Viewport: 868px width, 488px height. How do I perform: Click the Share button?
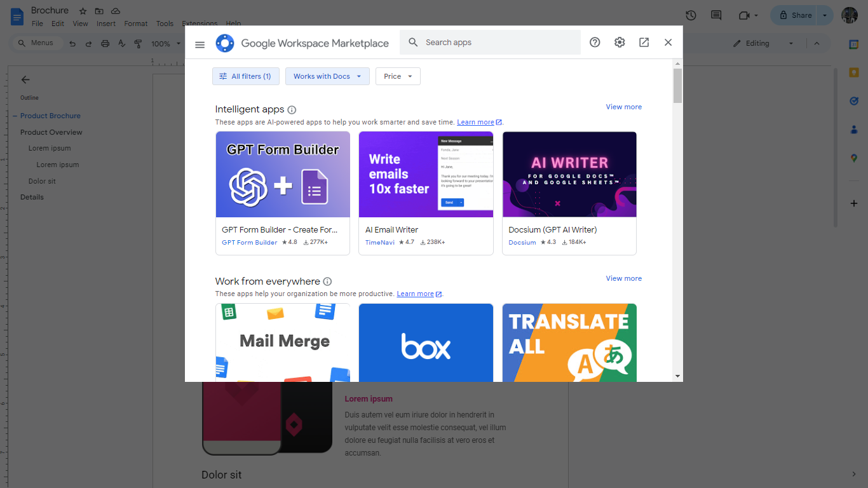(x=794, y=15)
